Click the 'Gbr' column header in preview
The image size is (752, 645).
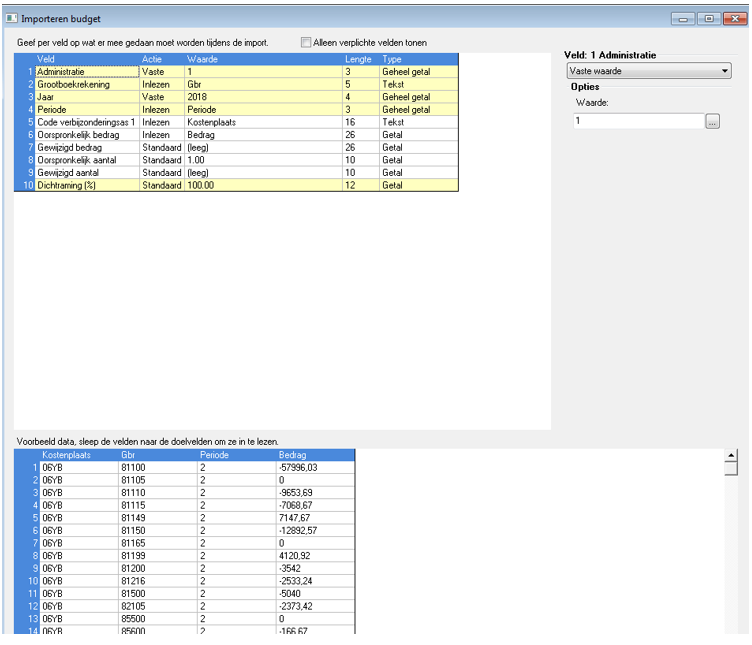tap(157, 454)
